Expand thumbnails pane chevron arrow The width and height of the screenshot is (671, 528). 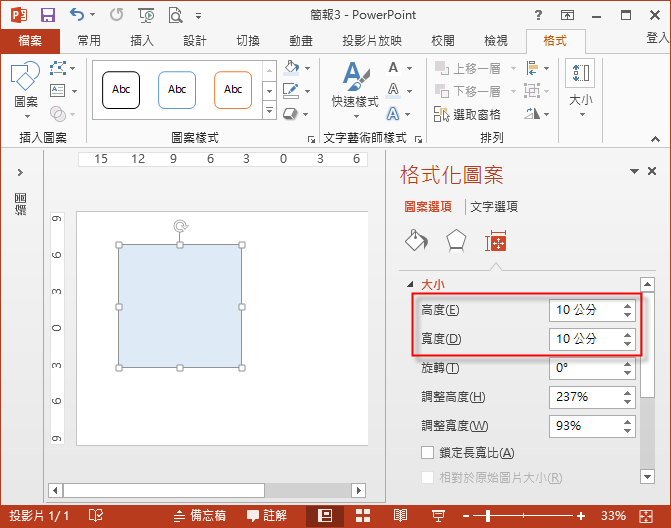[20, 172]
